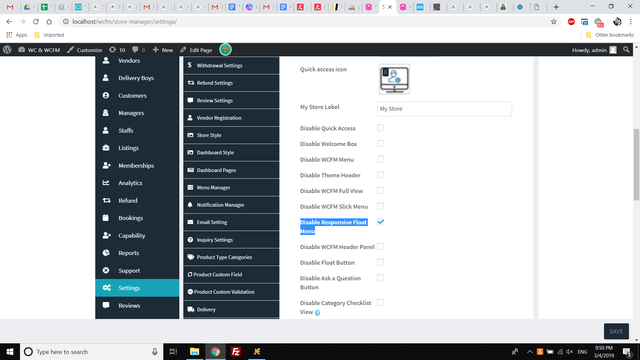Click the SAVE button
The width and height of the screenshot is (640, 360).
616,331
